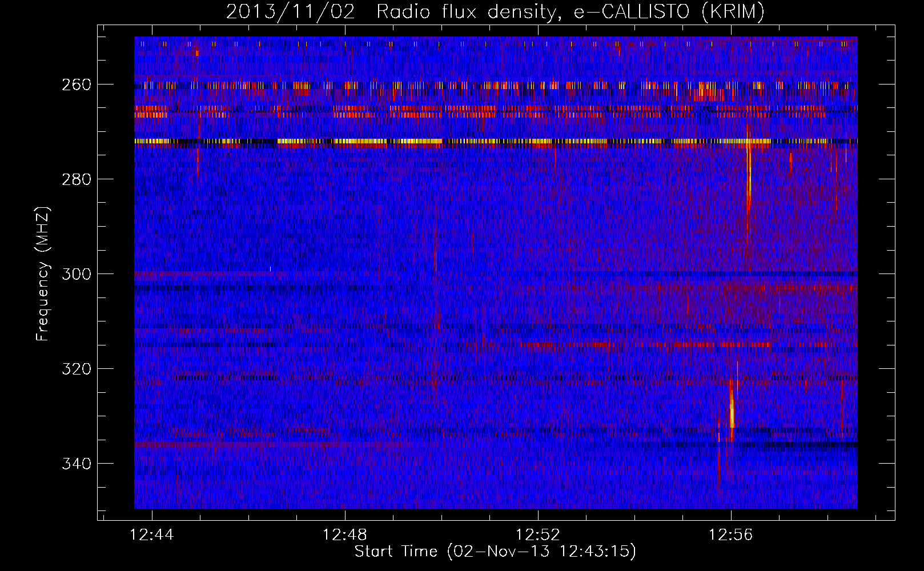
Task: Click the 12:48 time tick label
Action: pos(345,535)
